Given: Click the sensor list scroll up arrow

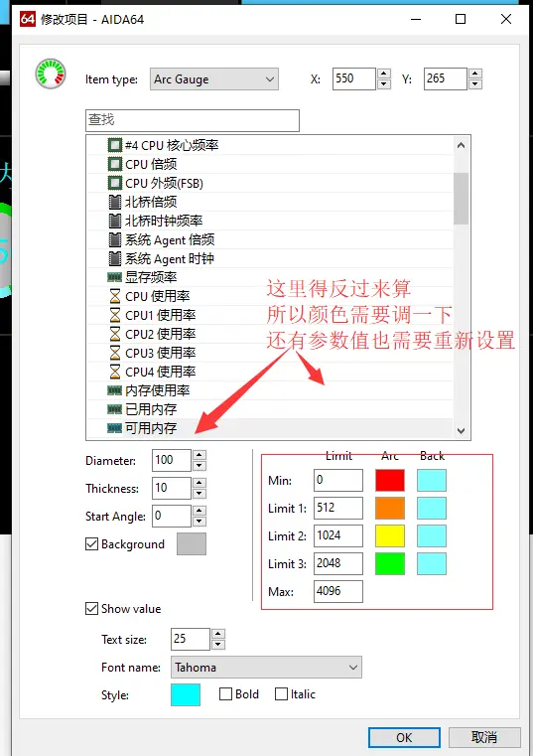Looking at the screenshot, I should (x=462, y=145).
